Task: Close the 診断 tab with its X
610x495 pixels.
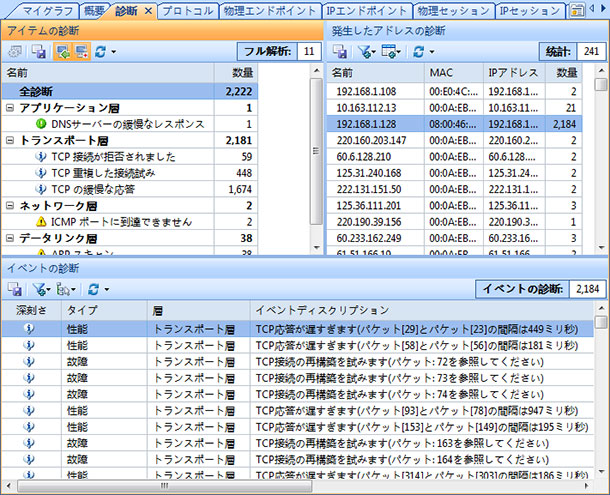Action: (x=147, y=11)
